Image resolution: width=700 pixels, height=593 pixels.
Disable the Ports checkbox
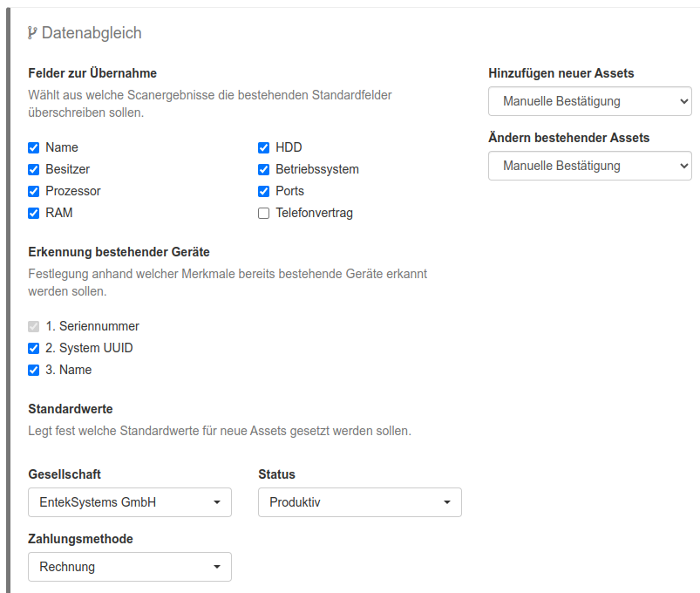pos(264,191)
